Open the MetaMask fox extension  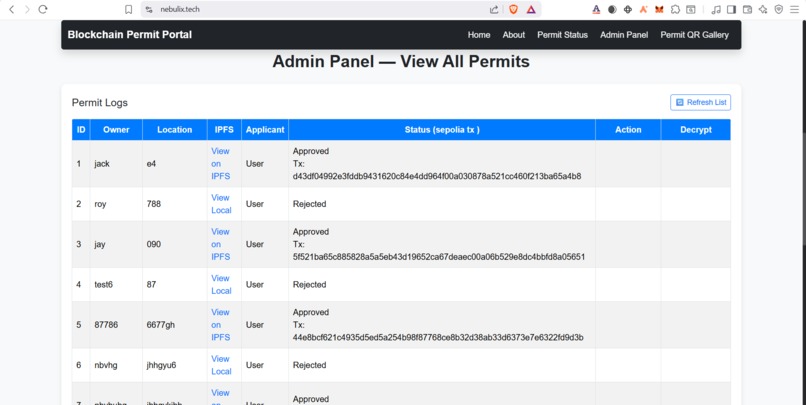coord(659,9)
